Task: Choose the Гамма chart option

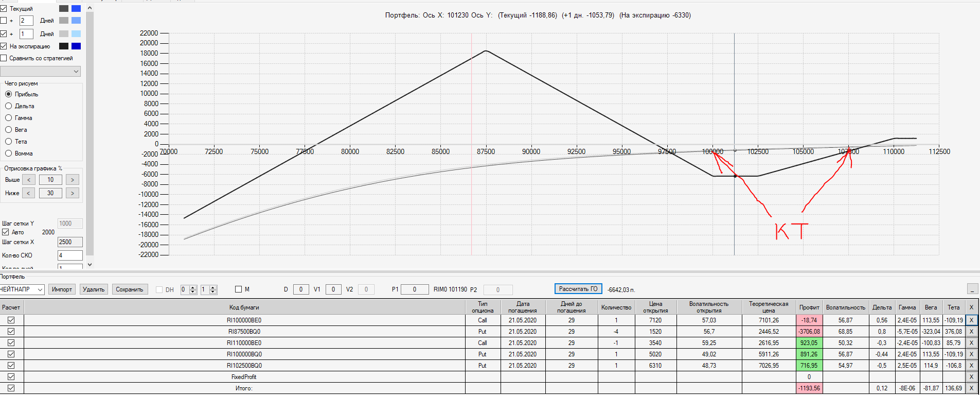Action: pyautogui.click(x=8, y=118)
